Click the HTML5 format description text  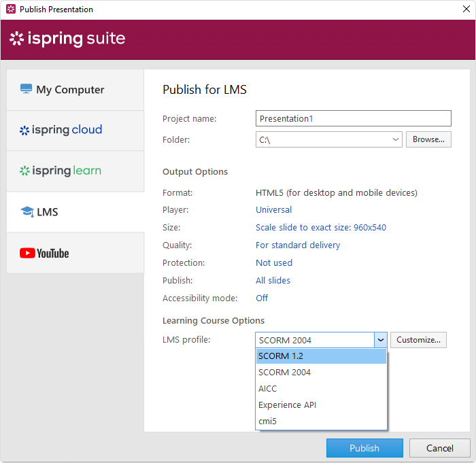tap(337, 193)
